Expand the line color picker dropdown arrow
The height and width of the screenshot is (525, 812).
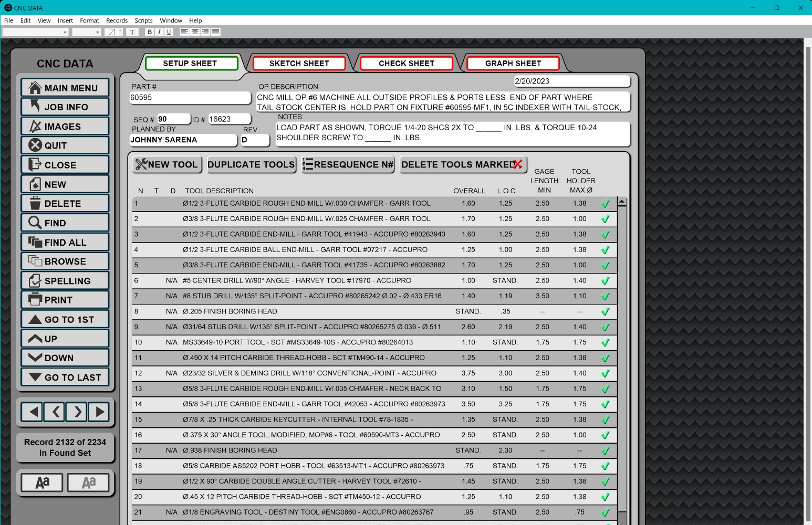[x=120, y=31]
